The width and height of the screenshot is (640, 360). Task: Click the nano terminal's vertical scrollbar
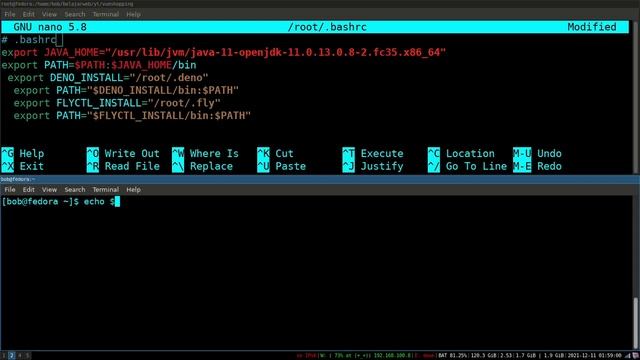point(636,97)
